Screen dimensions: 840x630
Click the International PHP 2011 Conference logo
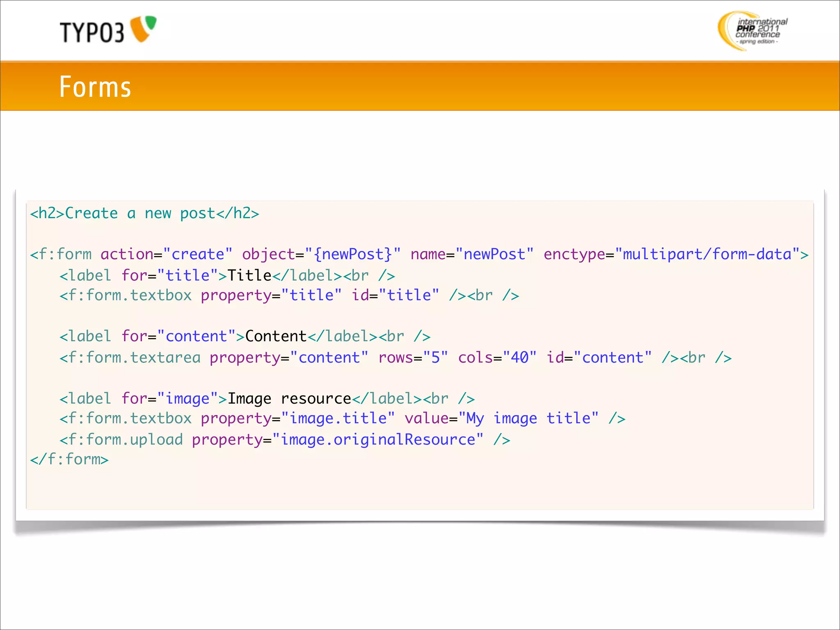(752, 31)
